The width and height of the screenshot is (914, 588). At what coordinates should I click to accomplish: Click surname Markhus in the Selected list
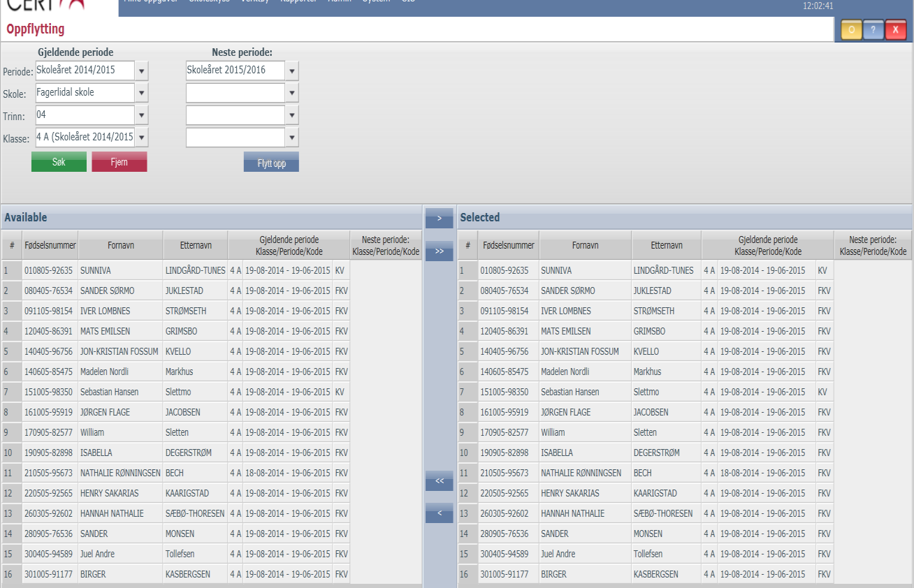[x=647, y=372]
